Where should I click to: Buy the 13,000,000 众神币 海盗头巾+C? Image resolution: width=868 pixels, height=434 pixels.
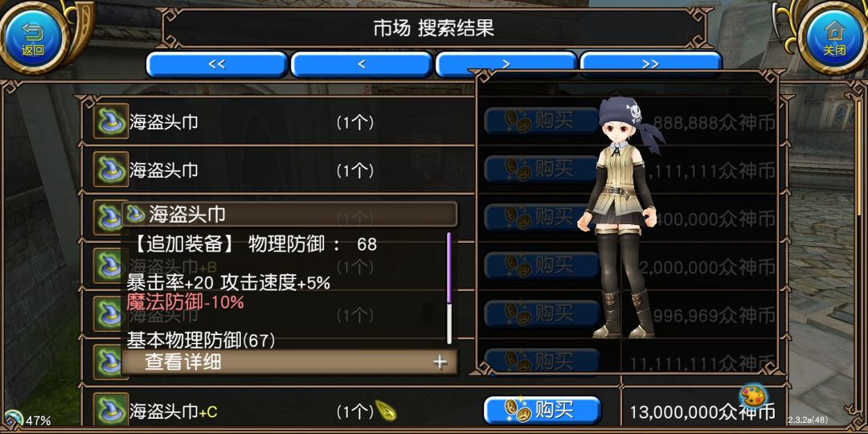[542, 410]
